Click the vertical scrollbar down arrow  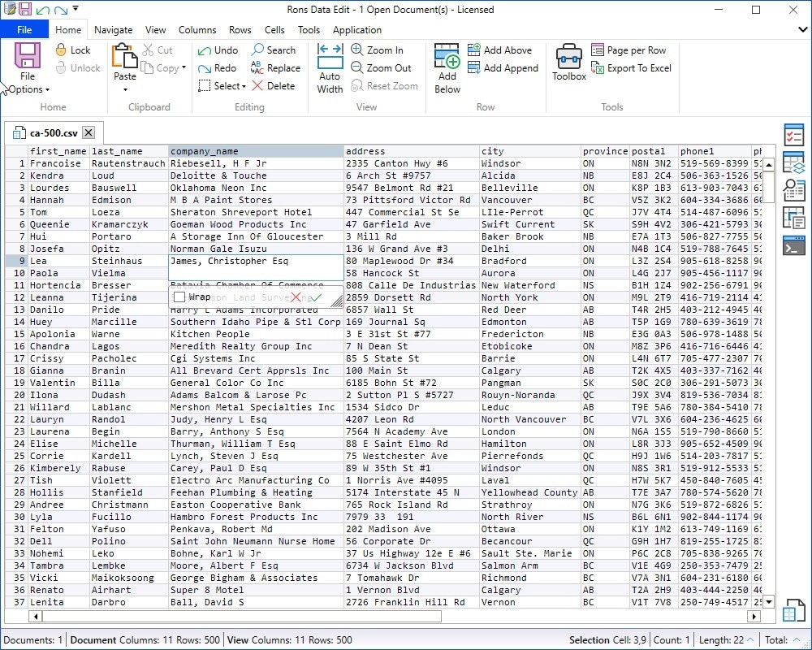pyautogui.click(x=769, y=602)
